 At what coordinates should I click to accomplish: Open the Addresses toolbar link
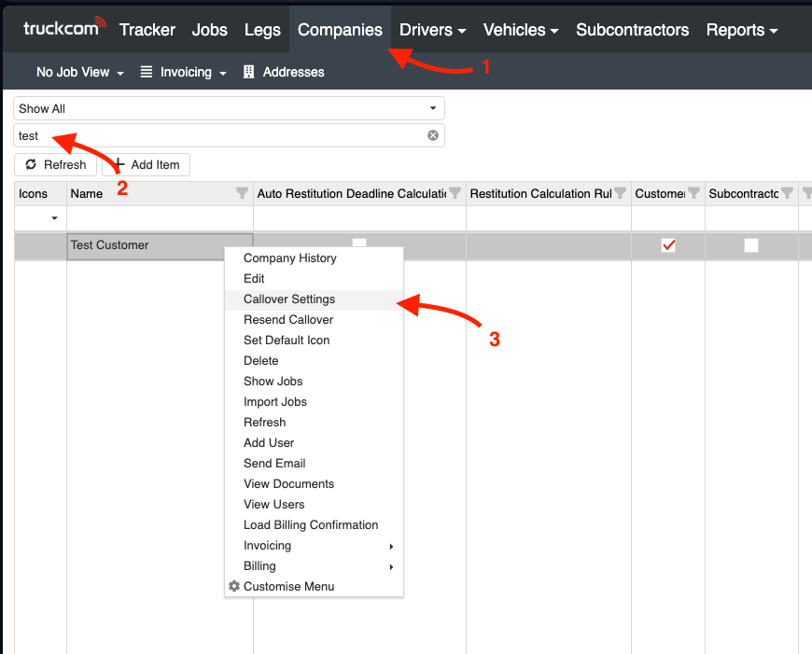click(x=284, y=72)
